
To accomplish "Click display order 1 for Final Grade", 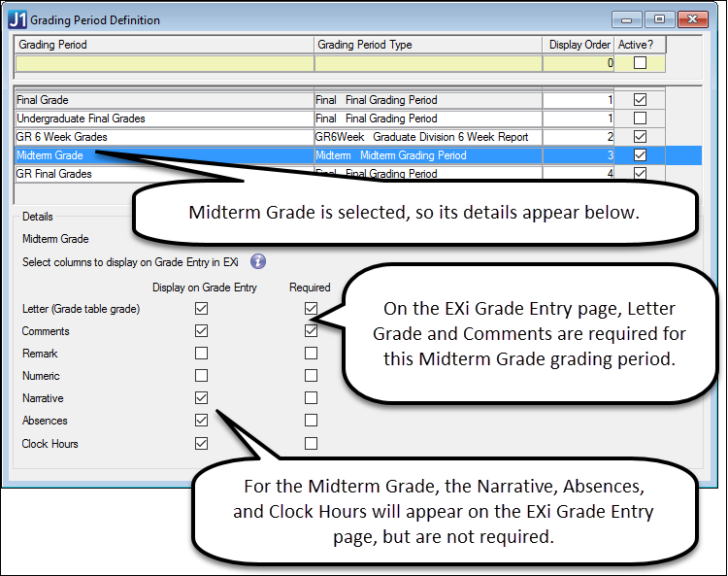I will (x=579, y=100).
